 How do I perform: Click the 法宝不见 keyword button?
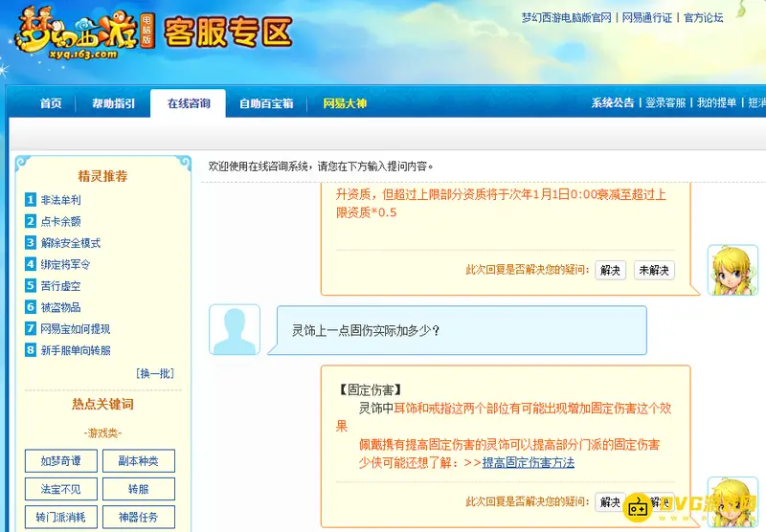pyautogui.click(x=61, y=489)
